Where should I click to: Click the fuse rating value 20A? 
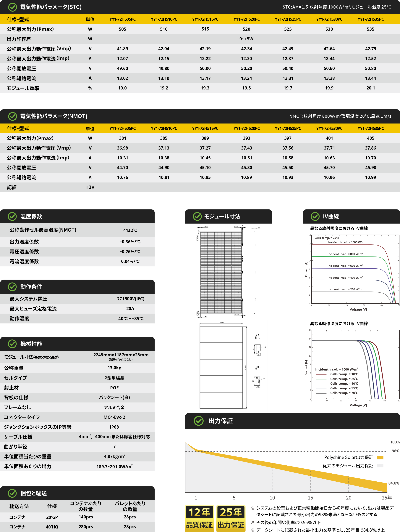pos(130,309)
